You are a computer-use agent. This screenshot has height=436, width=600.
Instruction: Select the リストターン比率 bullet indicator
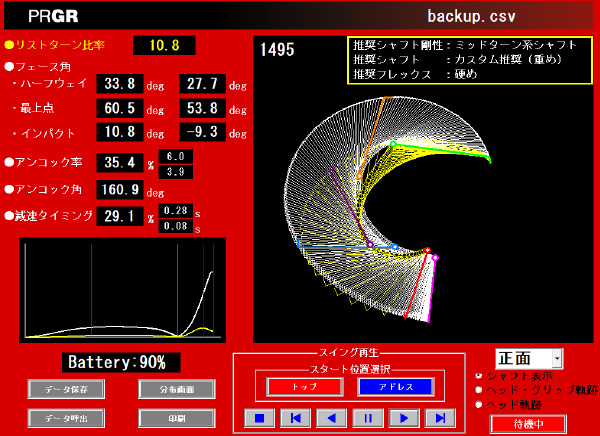9,45
